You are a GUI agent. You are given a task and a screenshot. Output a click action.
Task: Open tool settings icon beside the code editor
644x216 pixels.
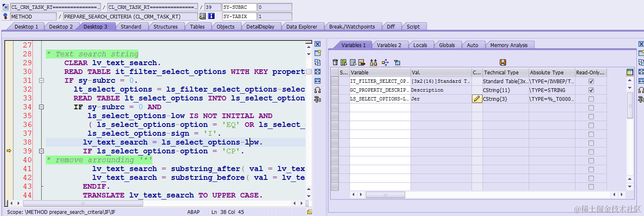tap(318, 100)
